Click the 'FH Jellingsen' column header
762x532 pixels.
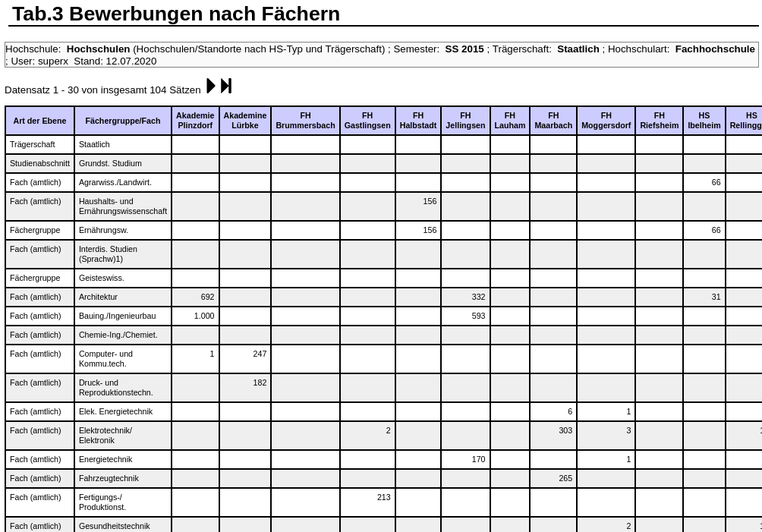pos(465,121)
